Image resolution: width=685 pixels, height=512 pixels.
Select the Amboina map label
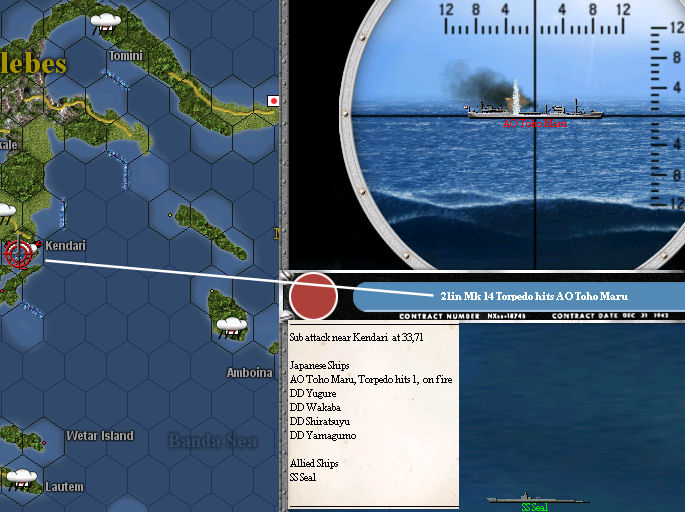click(249, 373)
